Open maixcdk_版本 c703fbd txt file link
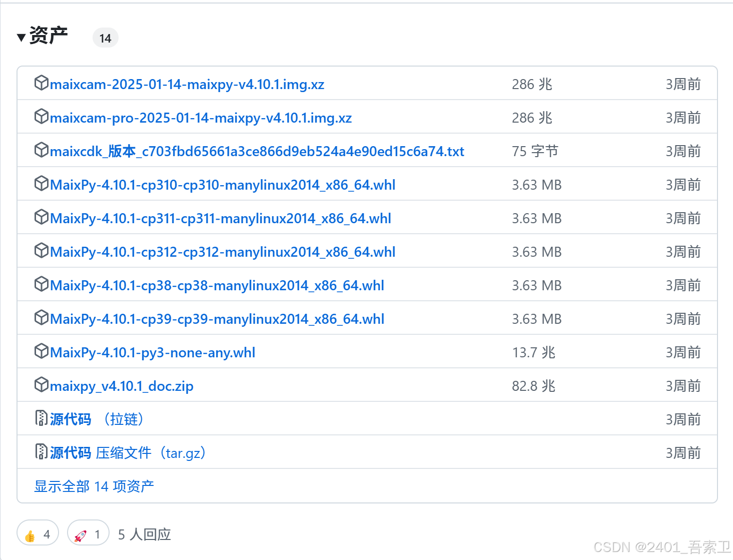This screenshot has width=733, height=560. pyautogui.click(x=257, y=151)
